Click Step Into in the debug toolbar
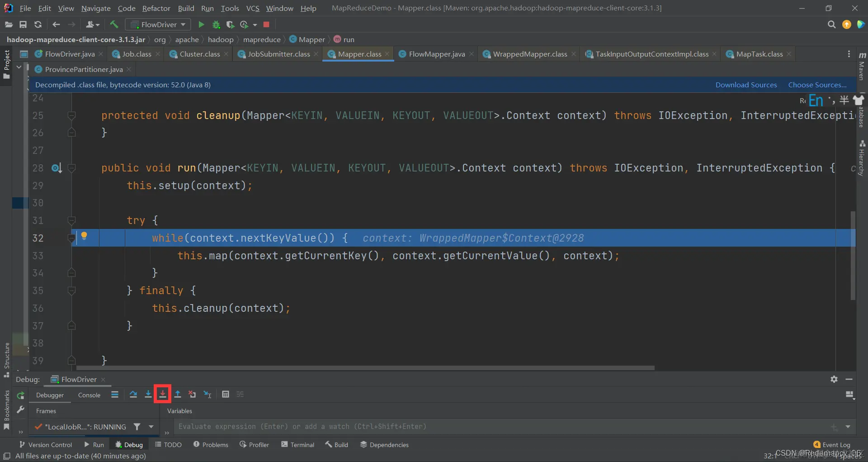 point(148,394)
